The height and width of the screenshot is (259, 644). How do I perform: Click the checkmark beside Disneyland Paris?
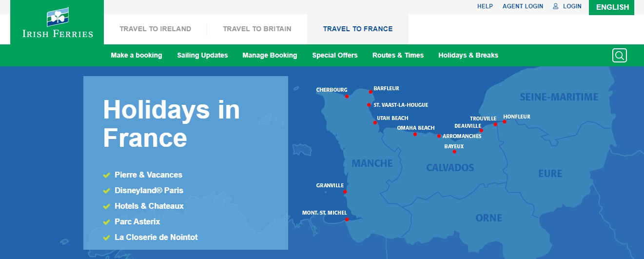point(106,191)
